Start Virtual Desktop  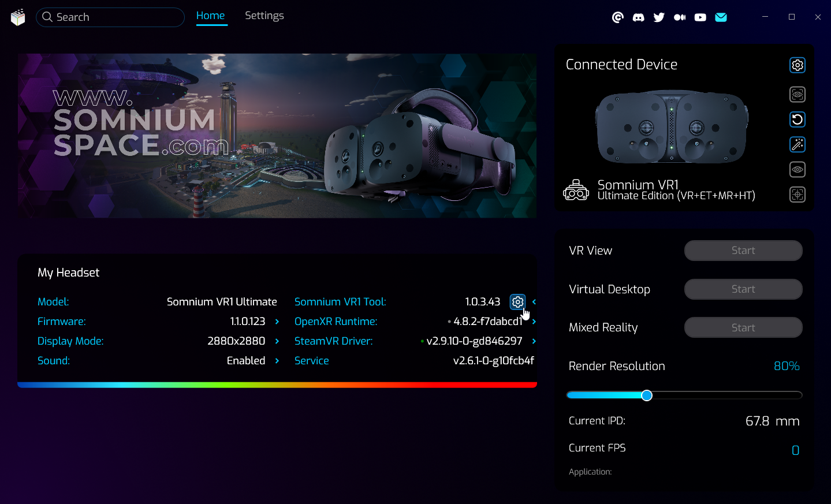(743, 289)
